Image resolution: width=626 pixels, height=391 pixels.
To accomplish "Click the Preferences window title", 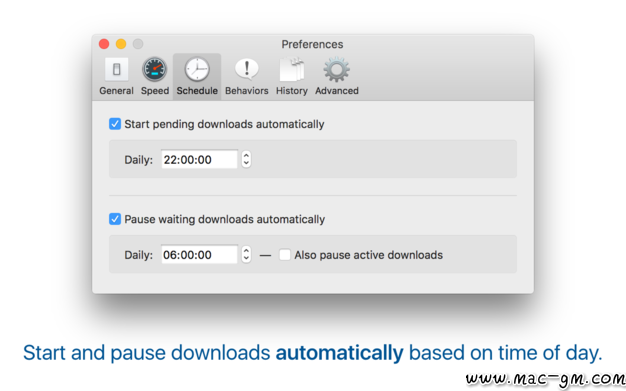I will pos(312,44).
